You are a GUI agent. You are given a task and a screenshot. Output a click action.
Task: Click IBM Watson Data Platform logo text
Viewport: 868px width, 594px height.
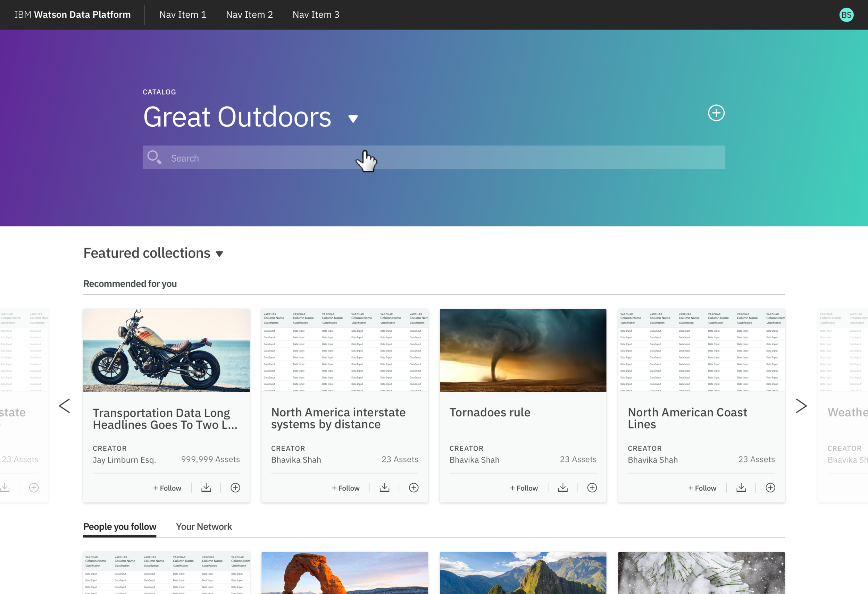(73, 15)
